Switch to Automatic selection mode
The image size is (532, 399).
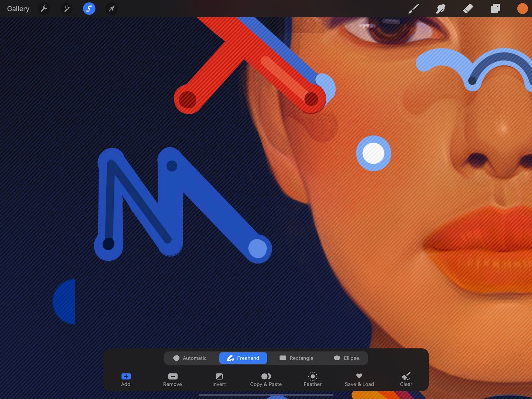tap(190, 358)
